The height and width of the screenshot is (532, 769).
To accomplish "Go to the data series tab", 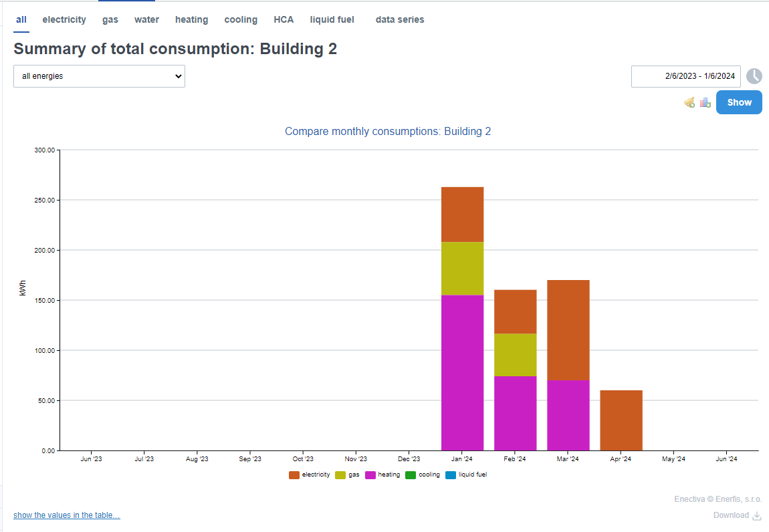I will [x=399, y=20].
